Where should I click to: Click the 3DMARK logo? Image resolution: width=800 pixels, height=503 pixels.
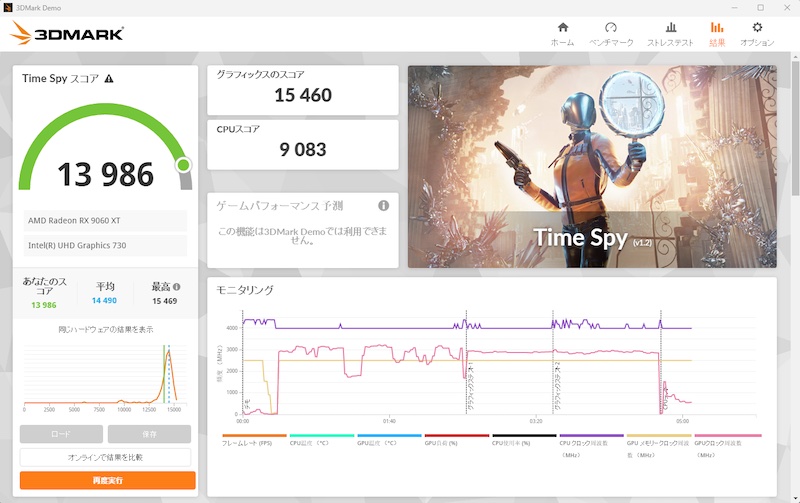67,33
